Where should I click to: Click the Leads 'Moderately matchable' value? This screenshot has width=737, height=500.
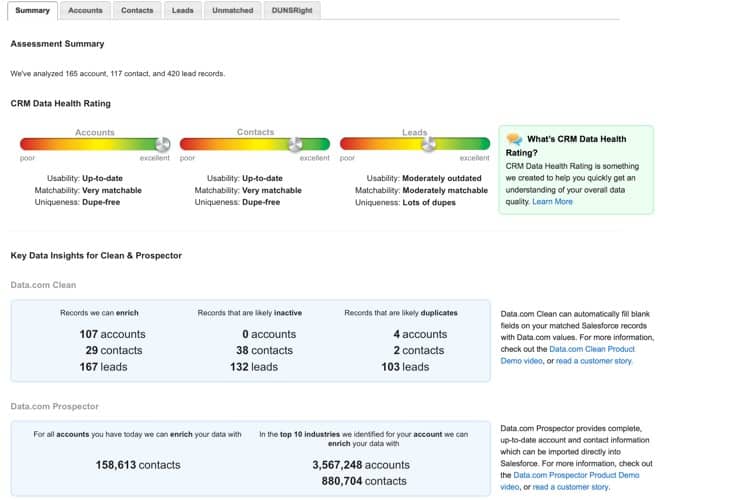click(x=445, y=190)
